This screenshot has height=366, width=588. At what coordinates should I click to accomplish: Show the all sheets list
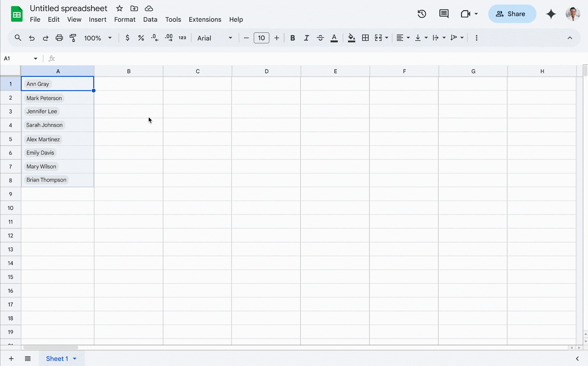point(28,359)
